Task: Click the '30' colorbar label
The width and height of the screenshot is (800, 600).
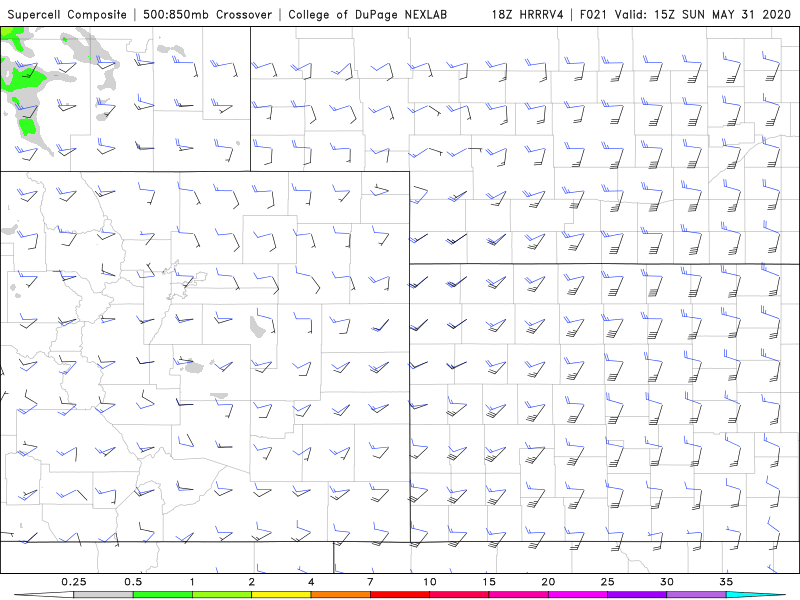Action: click(666, 582)
